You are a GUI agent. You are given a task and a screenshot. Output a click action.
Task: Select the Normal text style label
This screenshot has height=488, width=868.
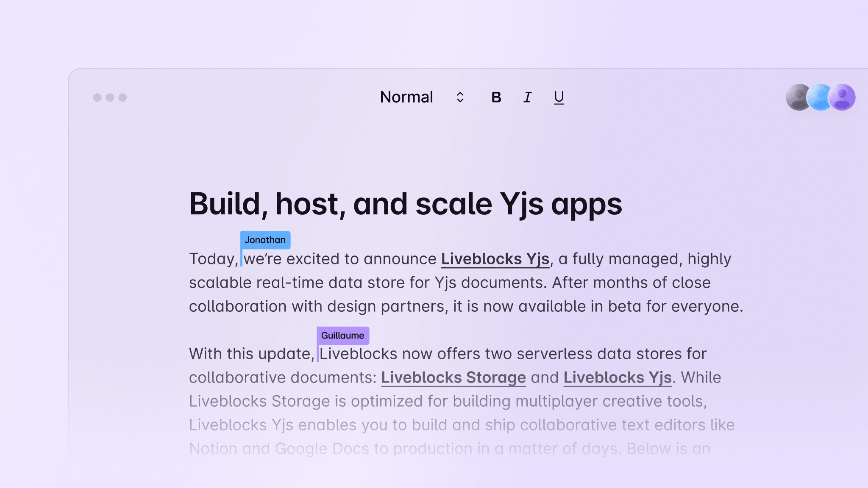tap(406, 97)
